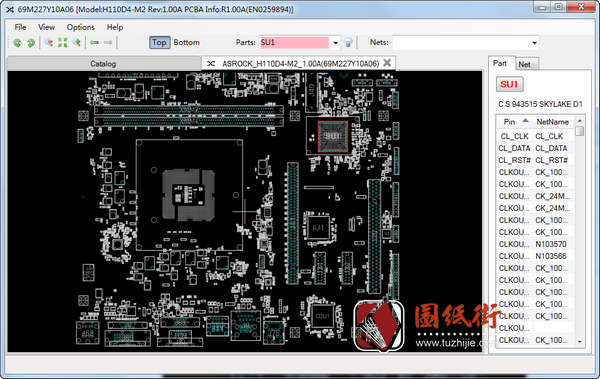Switch to Bottom board side
The width and height of the screenshot is (600, 379).
(x=186, y=42)
